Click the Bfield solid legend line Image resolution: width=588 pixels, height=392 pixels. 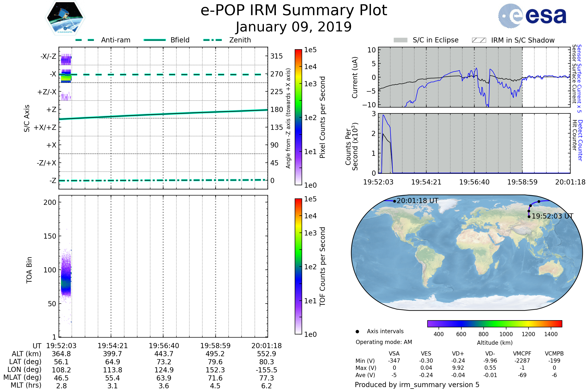pyautogui.click(x=155, y=40)
